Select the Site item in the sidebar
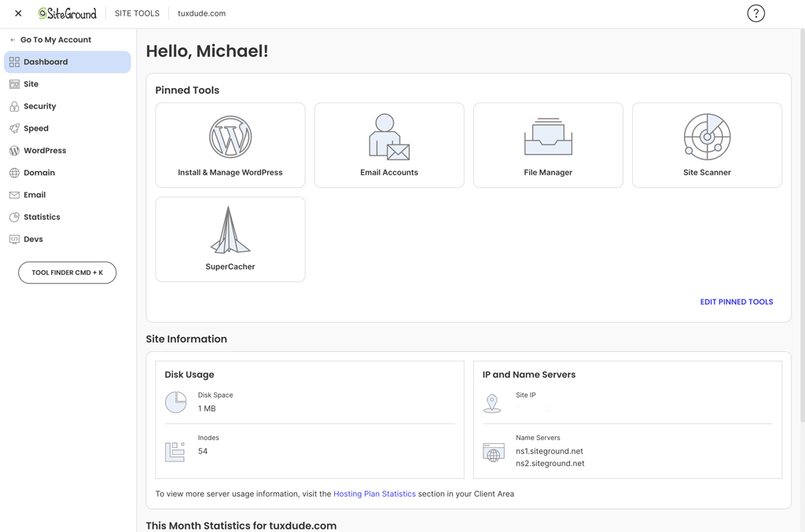The height and width of the screenshot is (532, 805). click(31, 84)
